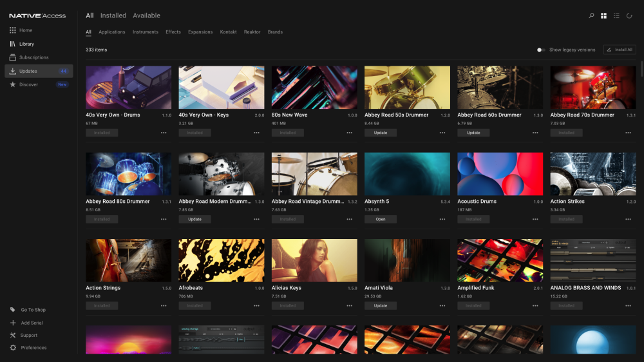The image size is (644, 362).
Task: Click the Action Strings thumbnail
Action: [x=129, y=260]
